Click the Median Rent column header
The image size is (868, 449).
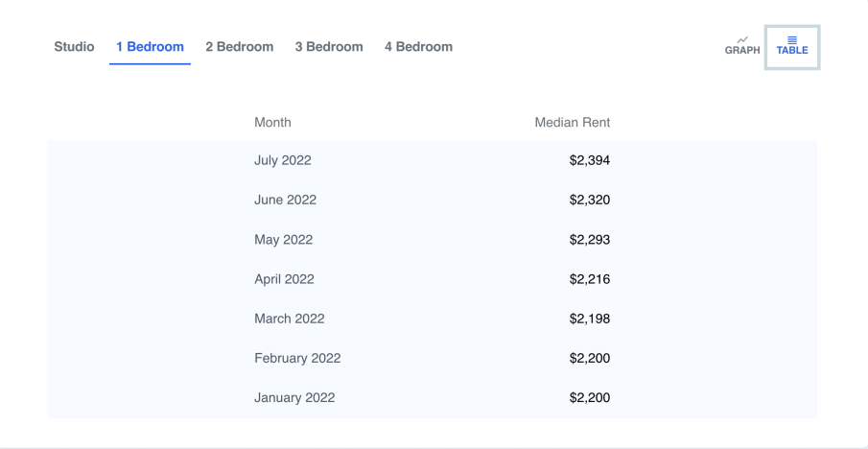[572, 123]
